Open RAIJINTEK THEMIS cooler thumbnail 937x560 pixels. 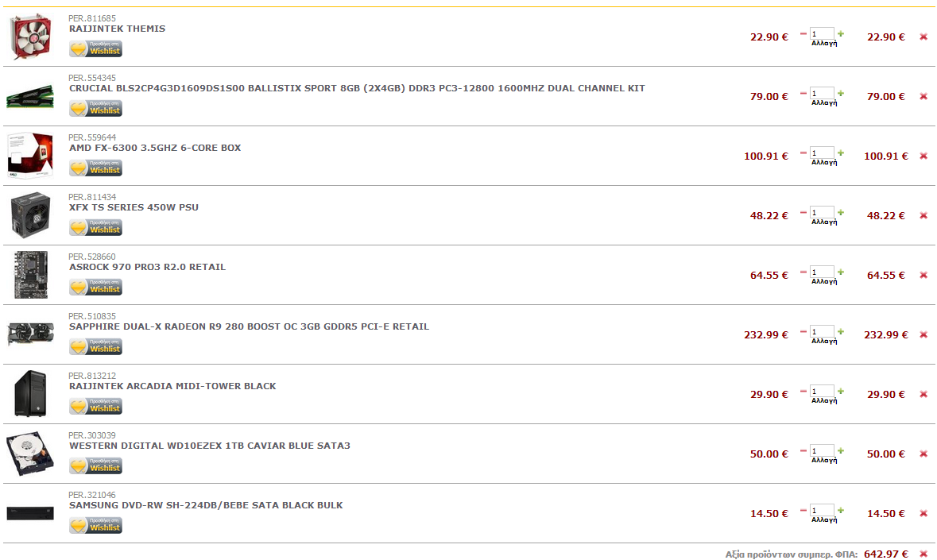pyautogui.click(x=30, y=37)
